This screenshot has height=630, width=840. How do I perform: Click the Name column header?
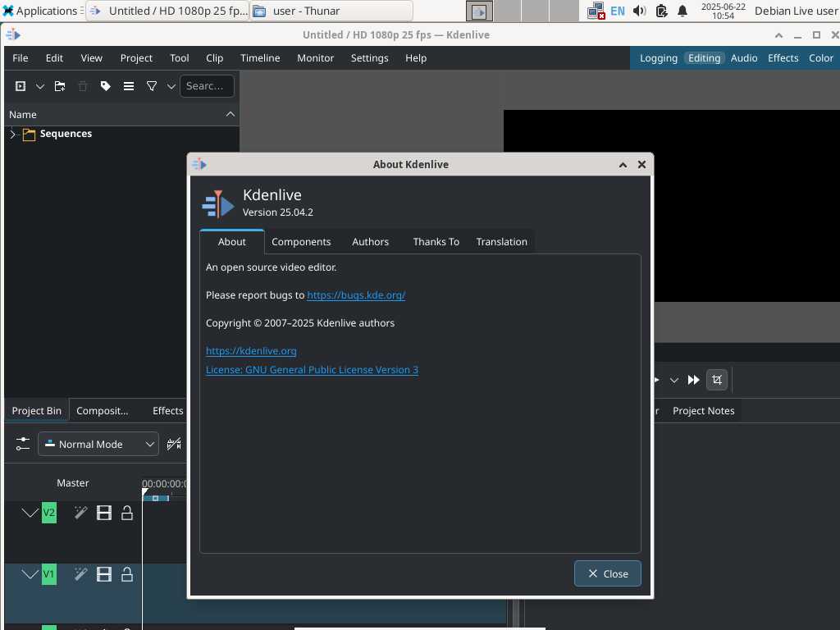[121, 115]
